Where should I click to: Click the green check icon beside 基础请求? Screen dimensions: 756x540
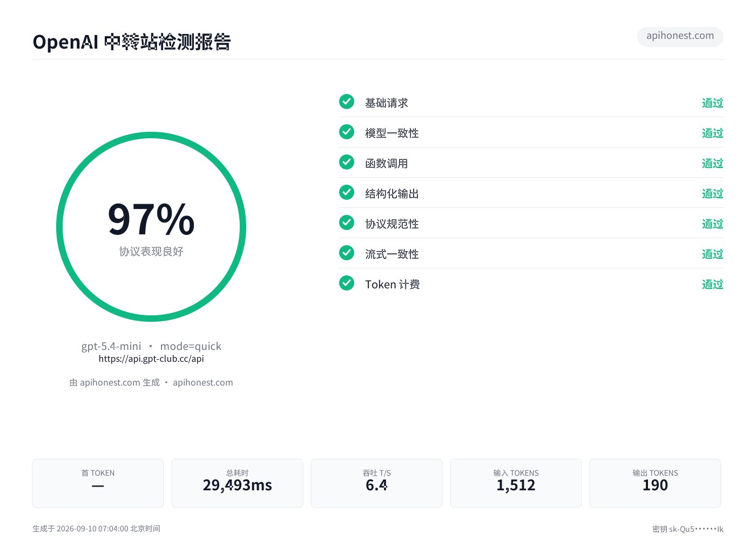(x=347, y=102)
